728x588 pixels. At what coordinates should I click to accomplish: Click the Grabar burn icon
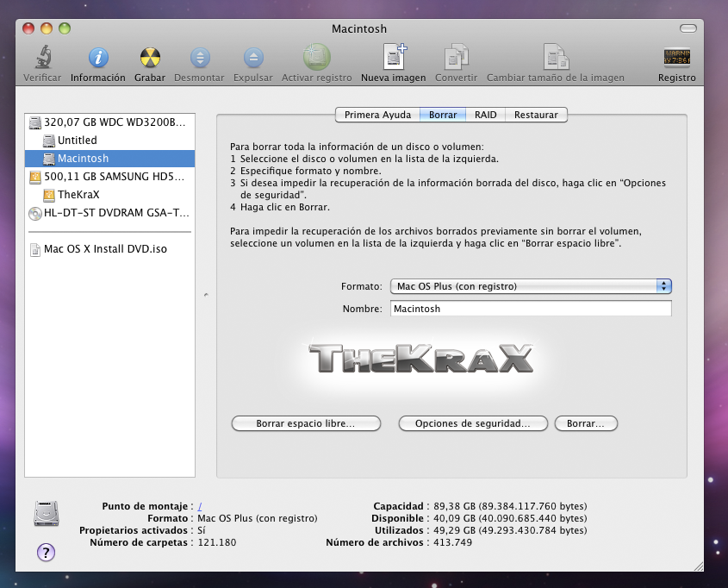pos(150,58)
